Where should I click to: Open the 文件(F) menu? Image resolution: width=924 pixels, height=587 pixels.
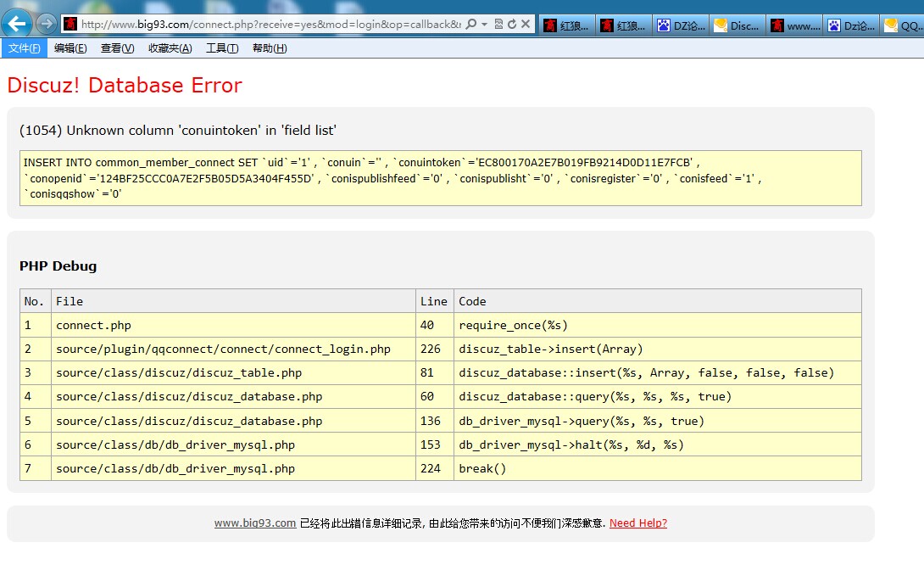coord(24,48)
